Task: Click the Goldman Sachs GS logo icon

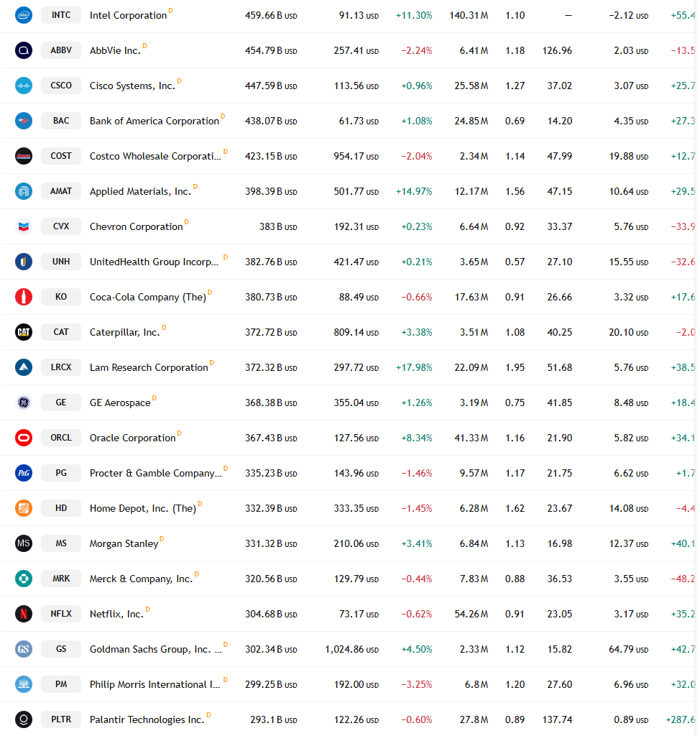Action: (x=24, y=649)
